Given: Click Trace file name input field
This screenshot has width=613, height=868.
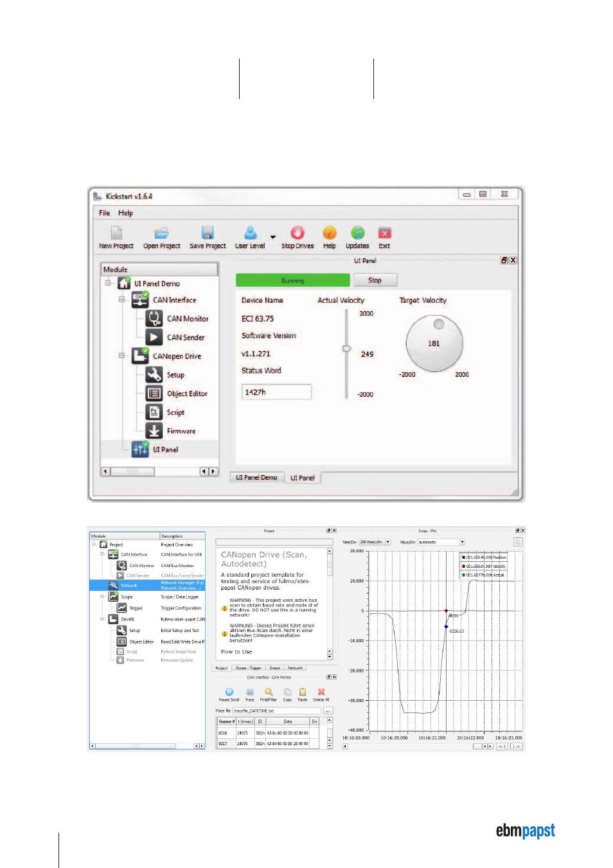Looking at the screenshot, I should pos(277,710).
